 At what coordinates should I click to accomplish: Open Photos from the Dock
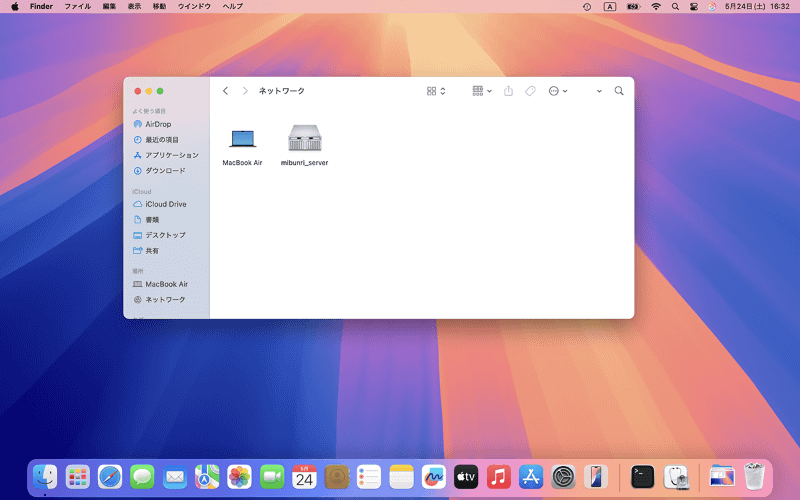(239, 478)
